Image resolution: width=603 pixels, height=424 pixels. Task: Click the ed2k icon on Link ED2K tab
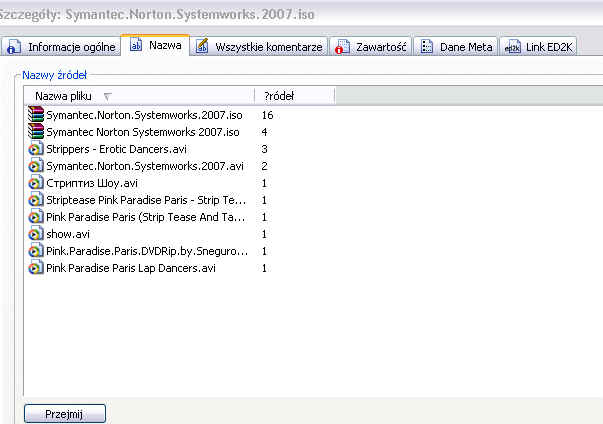coord(513,47)
